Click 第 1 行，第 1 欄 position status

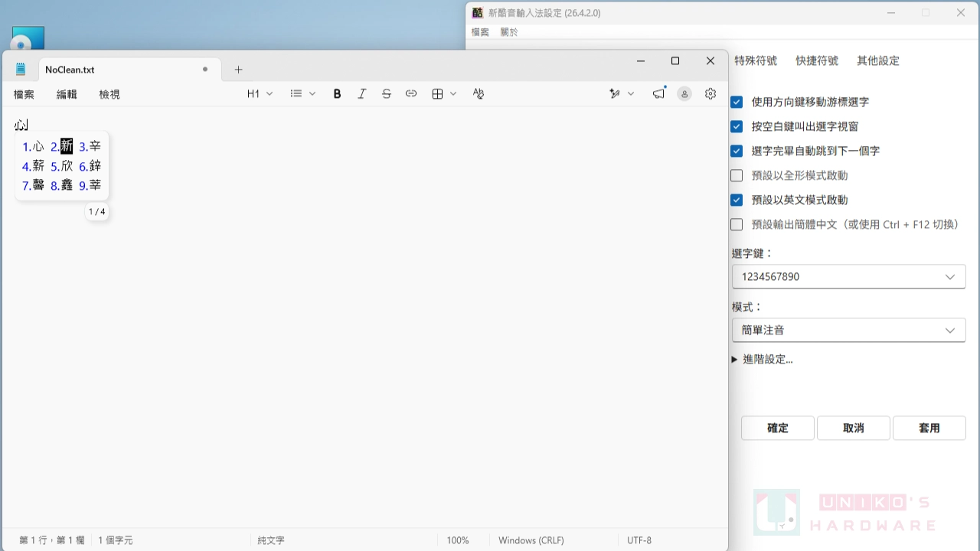click(52, 540)
